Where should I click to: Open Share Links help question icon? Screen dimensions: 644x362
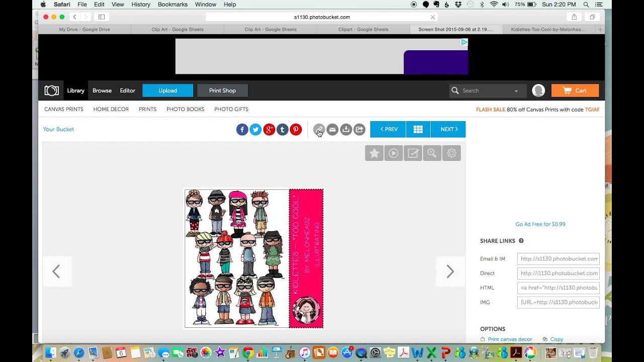pos(521,241)
